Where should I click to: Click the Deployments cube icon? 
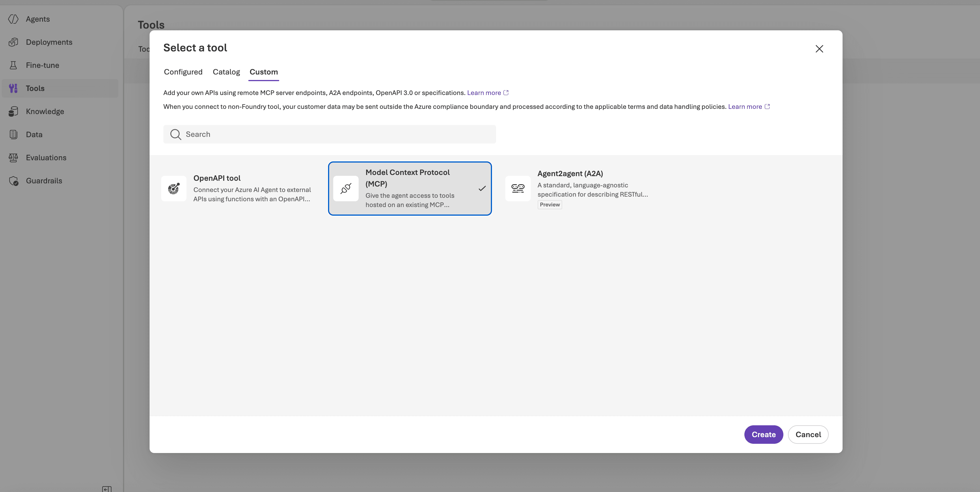(x=13, y=42)
